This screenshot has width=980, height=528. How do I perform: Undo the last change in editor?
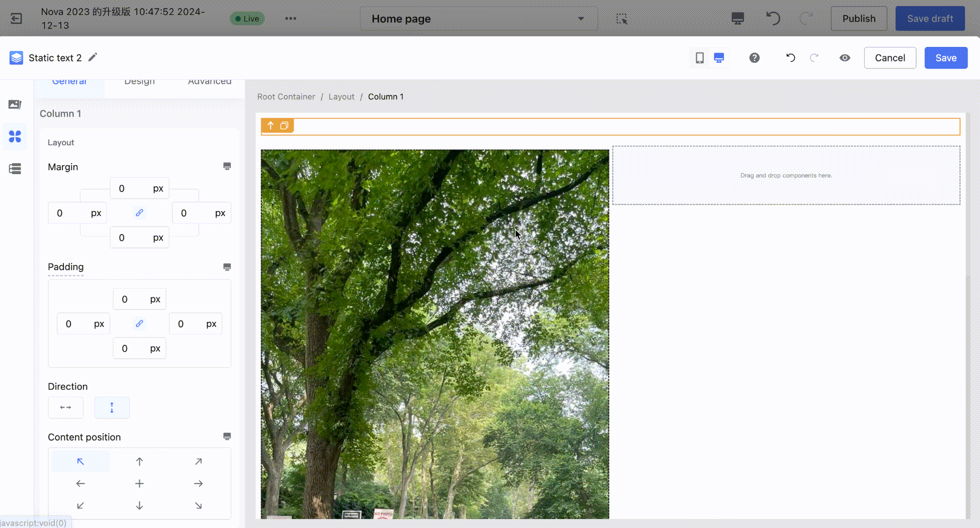tap(790, 58)
